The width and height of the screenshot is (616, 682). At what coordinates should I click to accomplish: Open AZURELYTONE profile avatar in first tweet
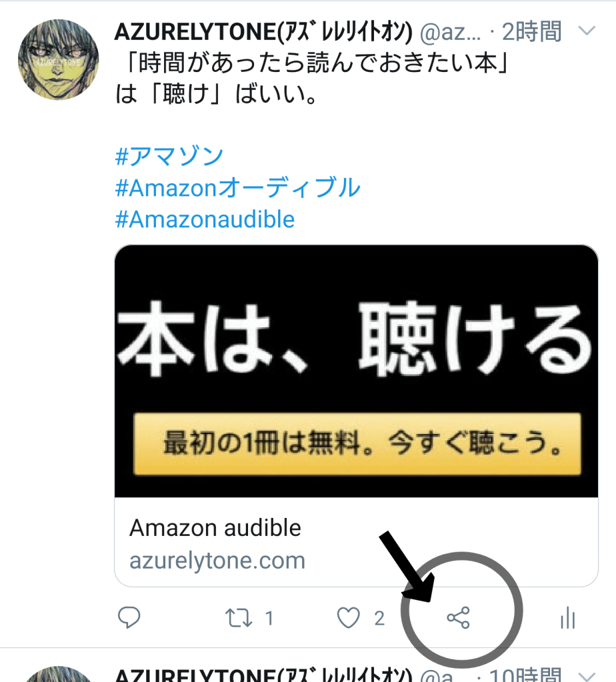tap(58, 59)
